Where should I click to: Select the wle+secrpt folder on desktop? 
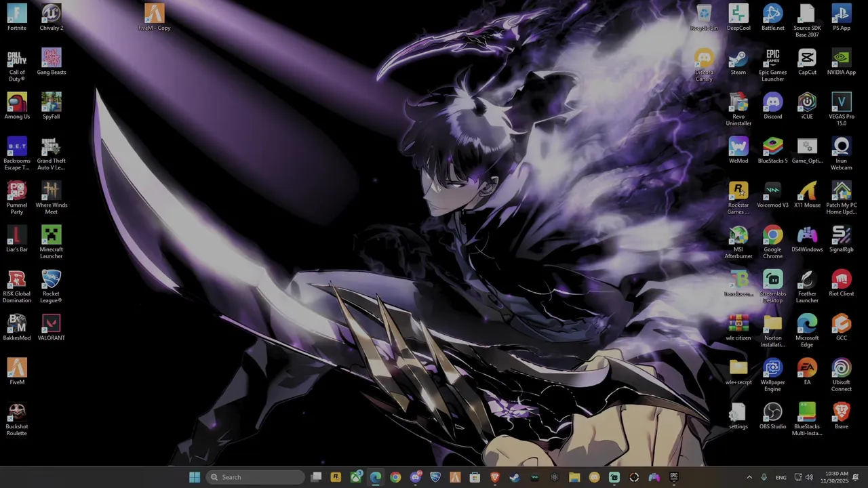[738, 371]
